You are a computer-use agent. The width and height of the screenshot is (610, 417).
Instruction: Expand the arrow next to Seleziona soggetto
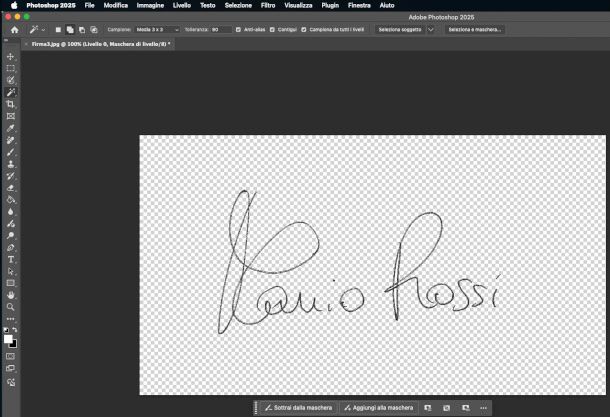431,30
